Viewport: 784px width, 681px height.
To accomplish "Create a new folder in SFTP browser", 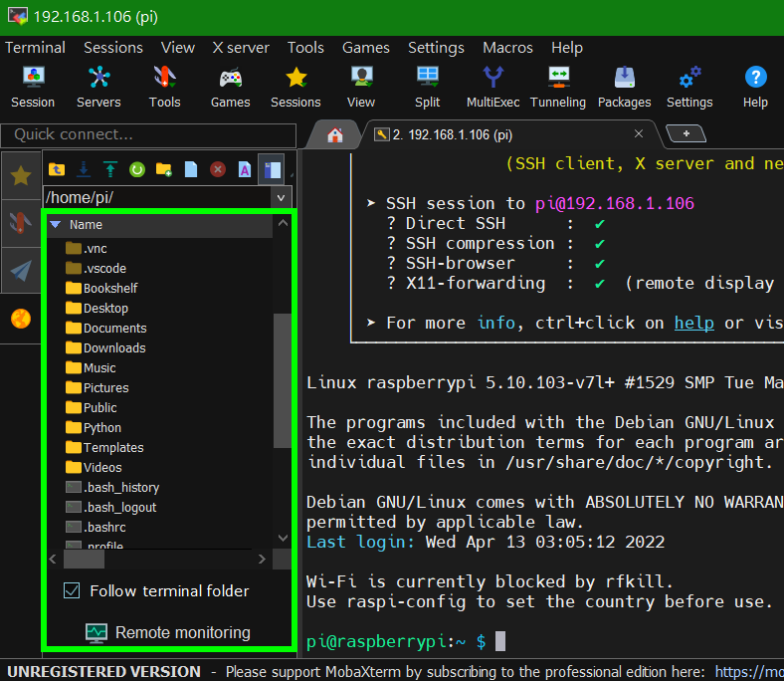I will coord(164,169).
